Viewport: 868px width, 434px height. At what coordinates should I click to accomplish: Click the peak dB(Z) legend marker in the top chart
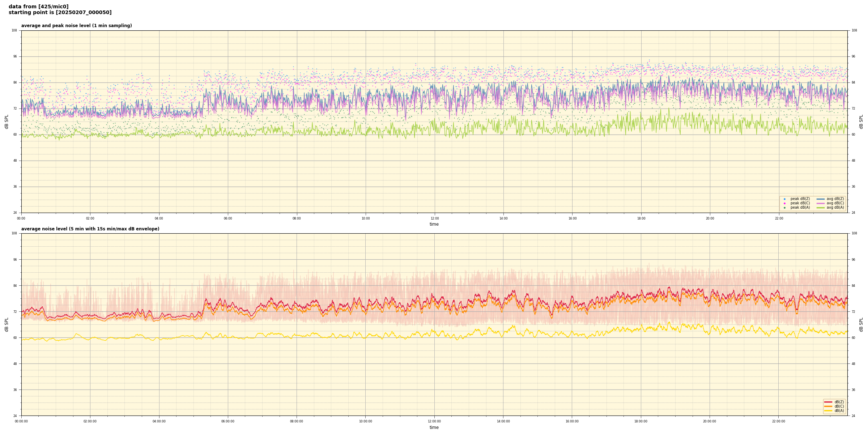(x=784, y=199)
